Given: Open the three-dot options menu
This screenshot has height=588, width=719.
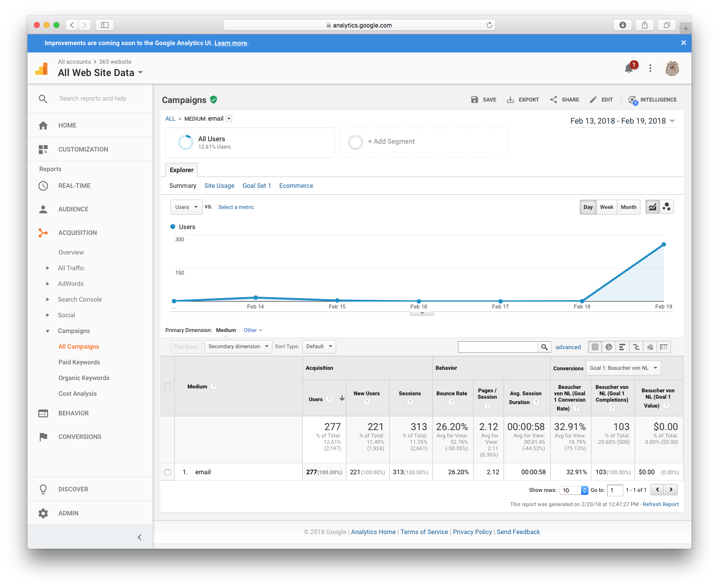Looking at the screenshot, I should click(x=650, y=69).
